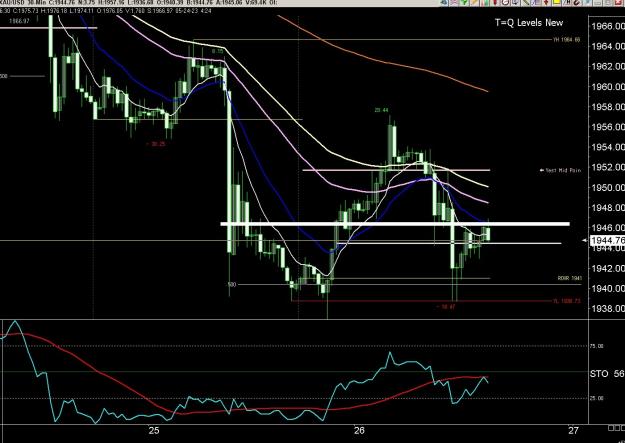
Task: Click the 'STO 56' indicator label
Action: pos(607,374)
